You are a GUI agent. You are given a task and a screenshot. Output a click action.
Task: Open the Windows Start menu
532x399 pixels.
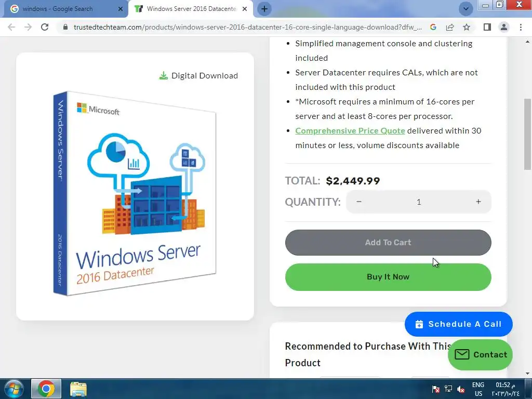(14, 389)
